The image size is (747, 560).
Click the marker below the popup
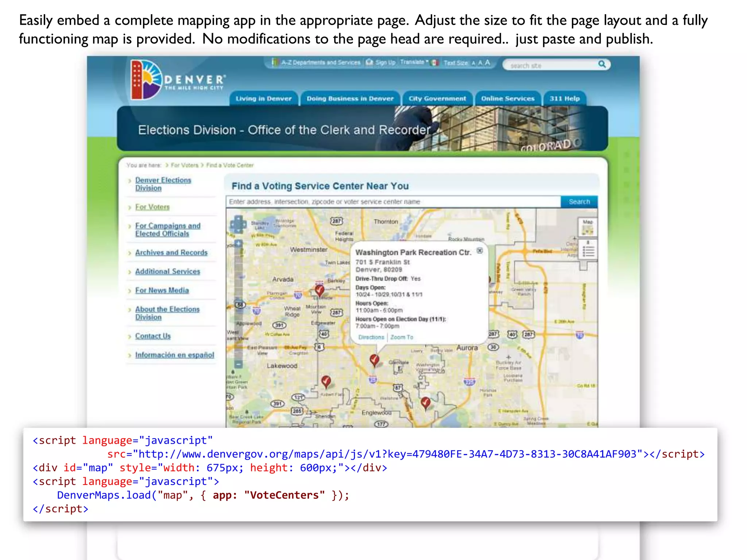tap(374, 360)
